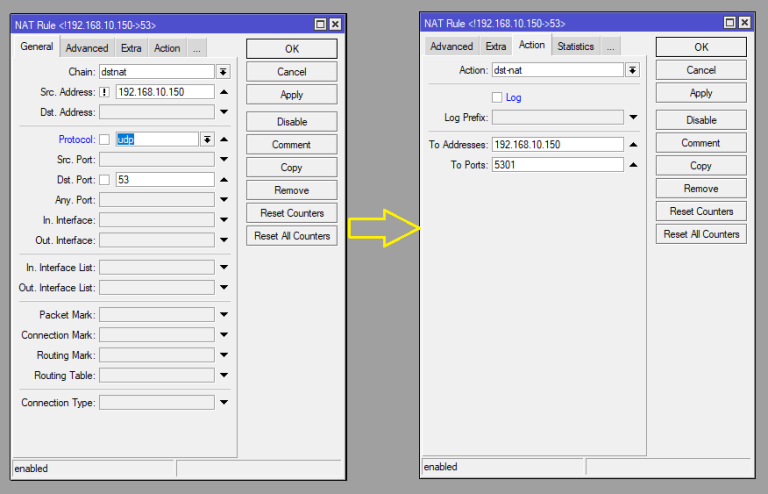
Task: Expand the Dst. Address field arrow
Action: (224, 112)
